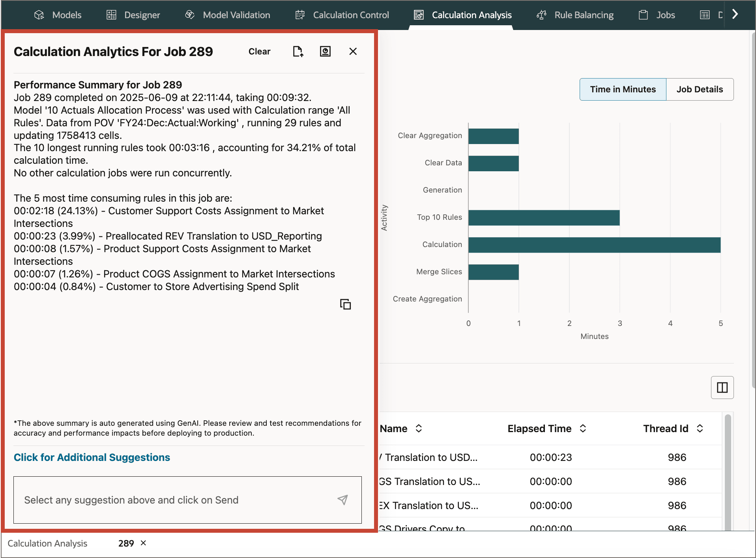Click the Model Validation icon
This screenshot has height=558, width=756.
tap(190, 15)
